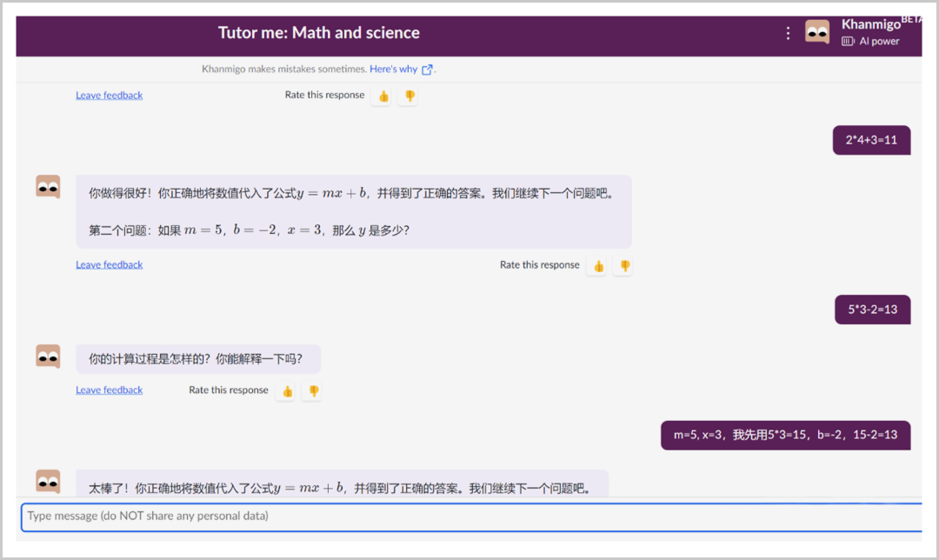Screen dimensions: 939x560
Task: Click Leave feedback under the 第二个问题 response
Action: pos(109,265)
